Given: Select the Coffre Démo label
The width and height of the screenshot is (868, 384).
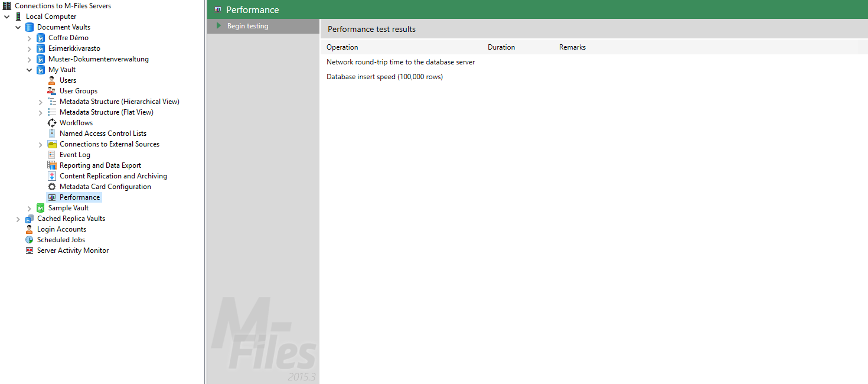Looking at the screenshot, I should tap(68, 38).
